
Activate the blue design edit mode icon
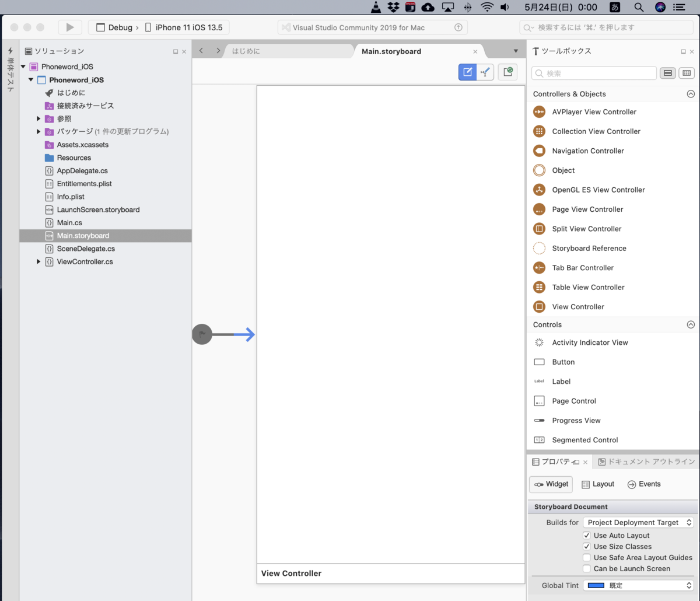coord(467,72)
